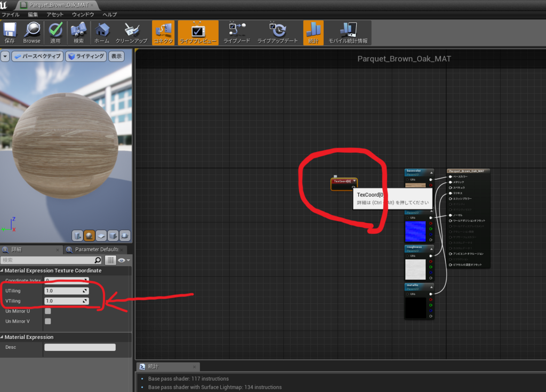546x392 pixels.
Task: Open the ライティング lighting mode menu
Action: [x=86, y=56]
